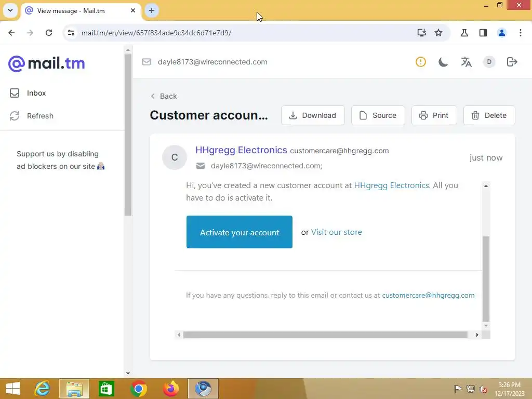The width and height of the screenshot is (532, 399).
Task: Click muted volume tray icon
Action: 483,389
